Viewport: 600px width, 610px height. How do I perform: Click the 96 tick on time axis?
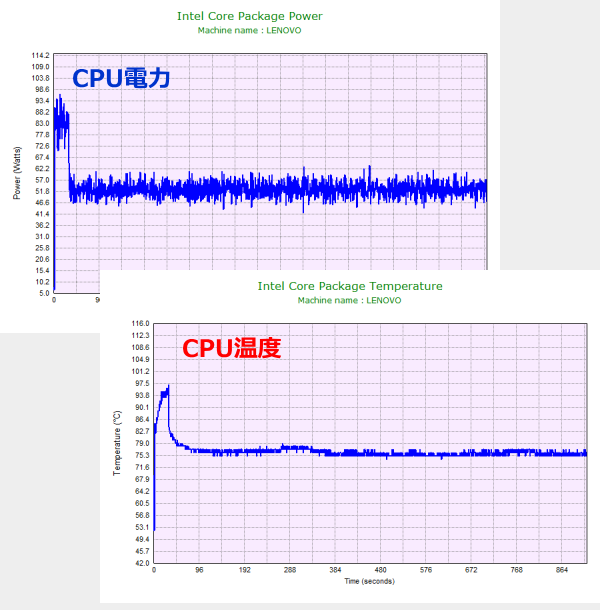tap(199, 570)
